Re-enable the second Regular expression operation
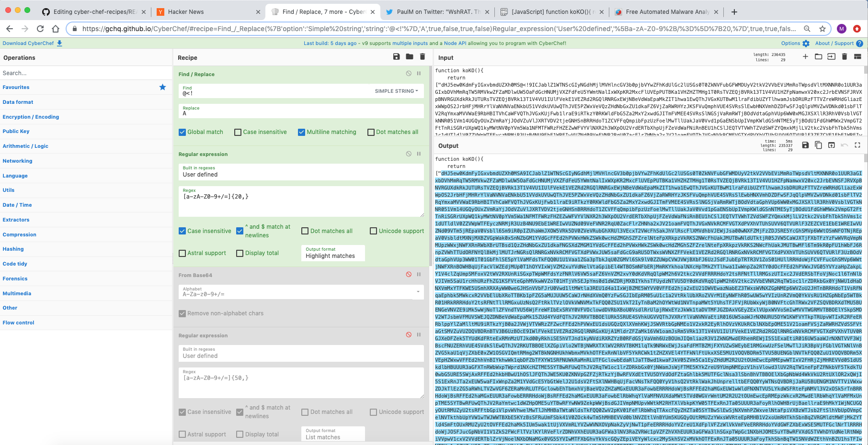 pyautogui.click(x=409, y=334)
